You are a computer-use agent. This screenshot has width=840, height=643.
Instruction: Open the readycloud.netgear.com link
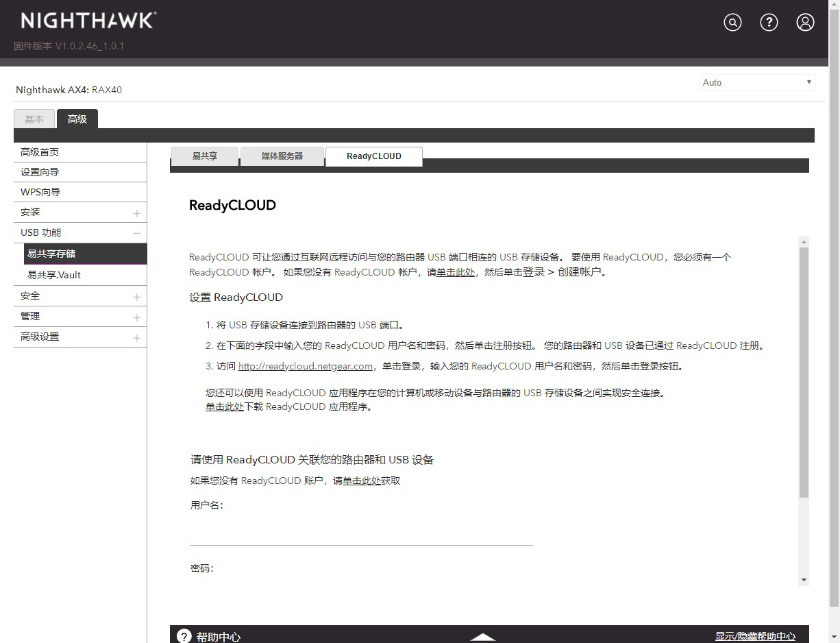[306, 366]
